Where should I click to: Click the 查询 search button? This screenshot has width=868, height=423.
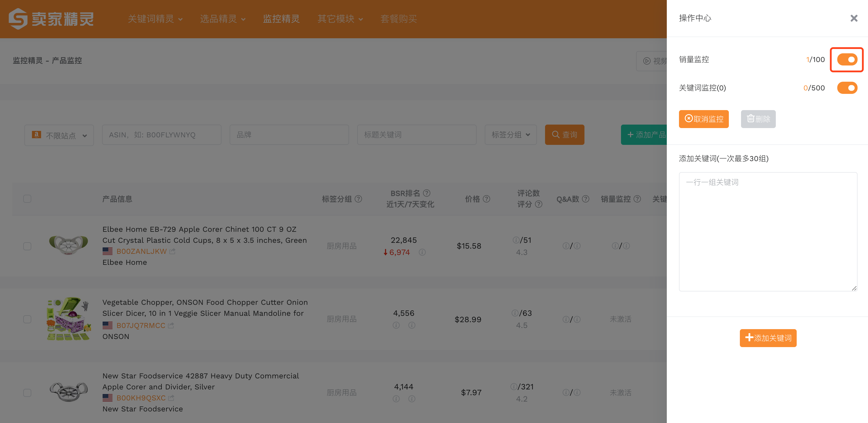tap(564, 135)
